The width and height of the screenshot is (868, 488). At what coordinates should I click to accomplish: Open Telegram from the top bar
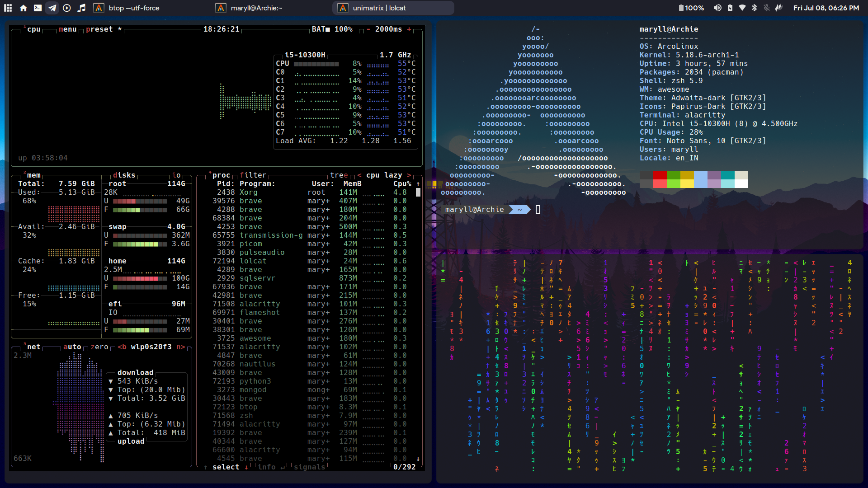[52, 8]
